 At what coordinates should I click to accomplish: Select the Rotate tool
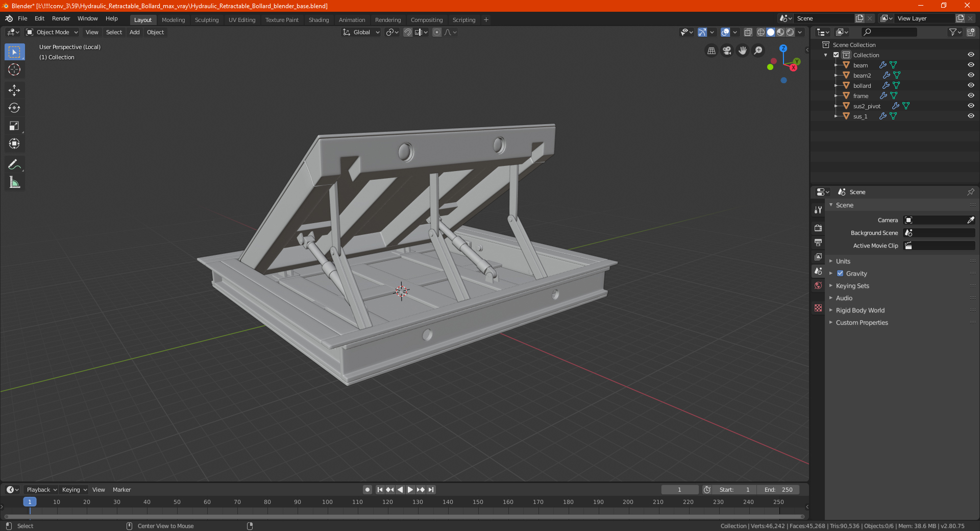tap(14, 108)
